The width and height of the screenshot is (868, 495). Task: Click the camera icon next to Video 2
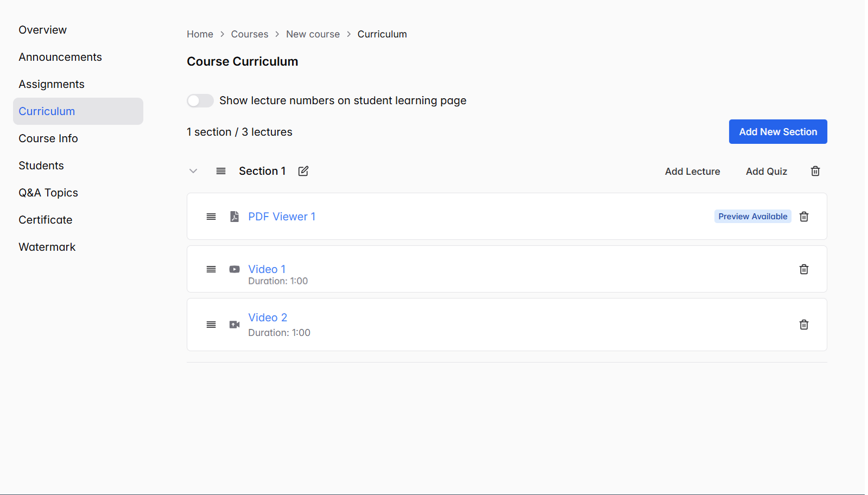235,325
